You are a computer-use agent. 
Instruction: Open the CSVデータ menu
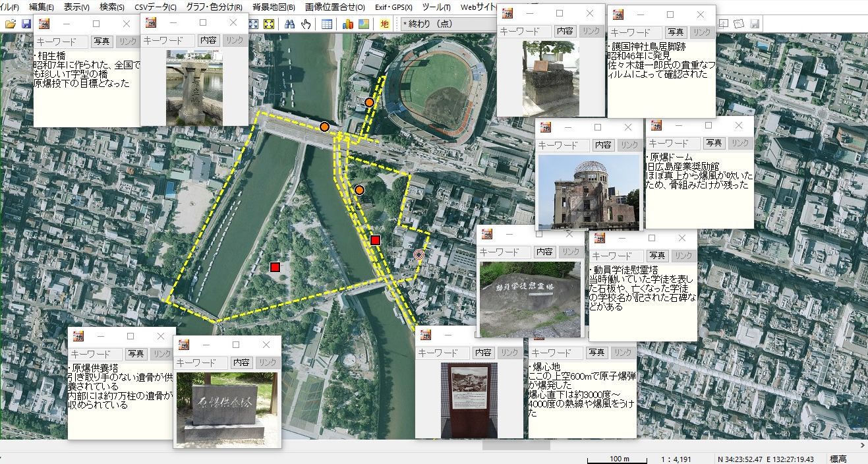pyautogui.click(x=155, y=7)
